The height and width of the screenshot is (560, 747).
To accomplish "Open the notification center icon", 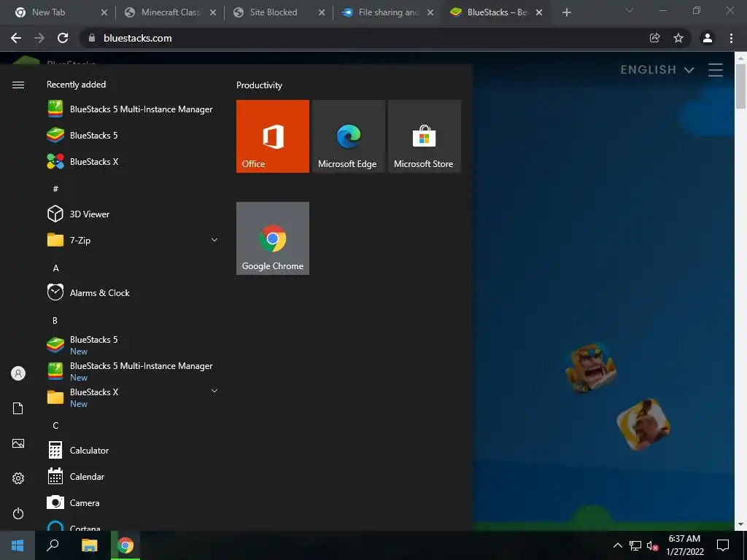I will [723, 545].
